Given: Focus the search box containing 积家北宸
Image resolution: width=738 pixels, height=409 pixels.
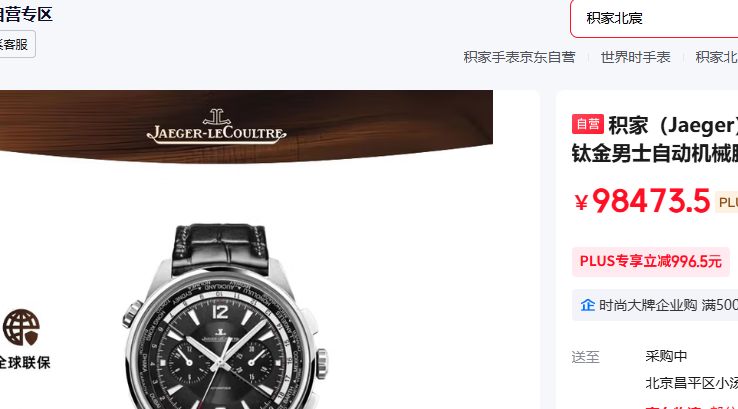Looking at the screenshot, I should pos(654,18).
